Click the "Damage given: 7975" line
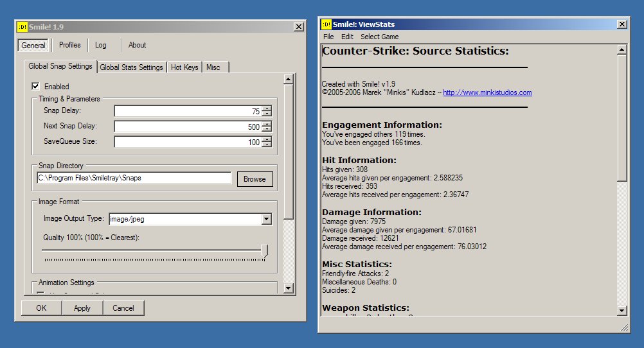This screenshot has width=644, height=348. click(353, 222)
